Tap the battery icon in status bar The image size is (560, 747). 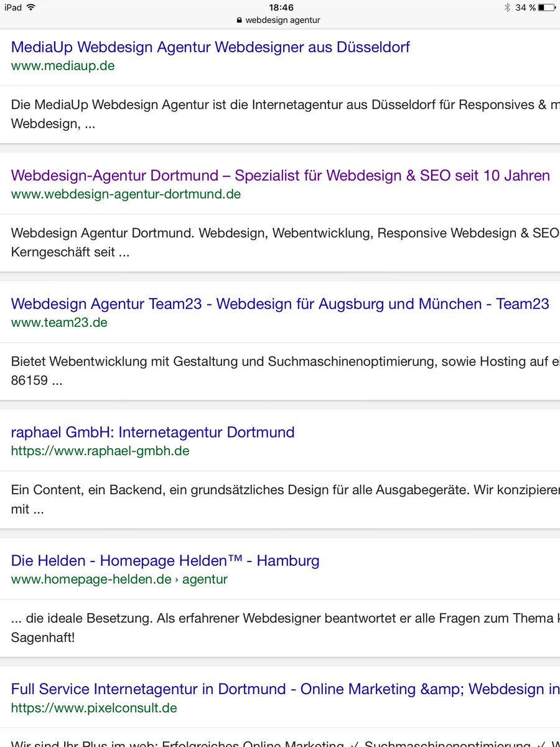[x=547, y=7]
